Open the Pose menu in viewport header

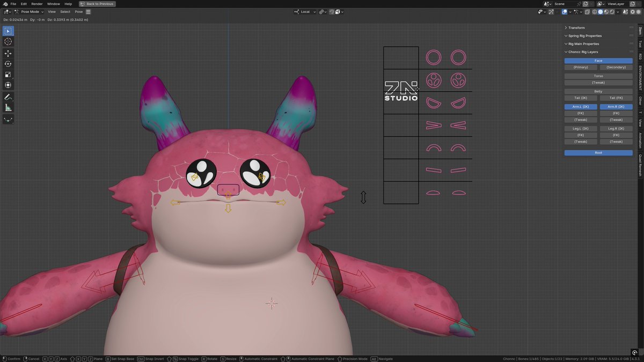pos(79,12)
